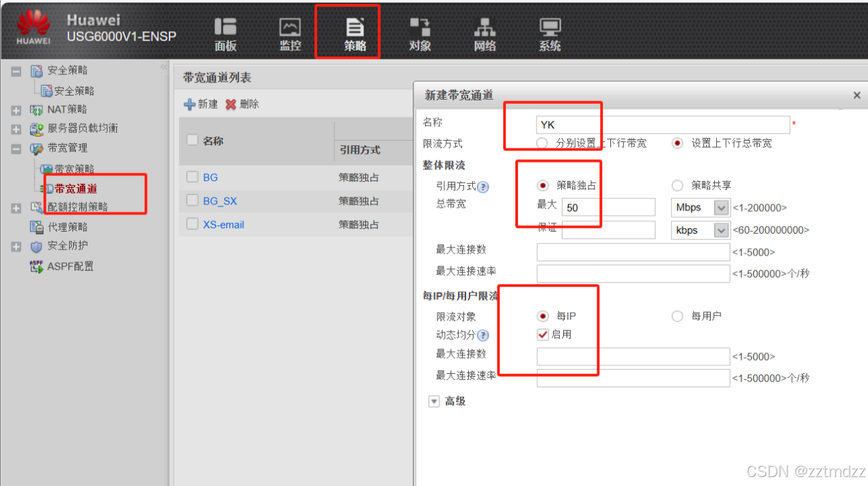The image size is (868, 486).
Task: Switch to the 策略 policy tab
Action: pyautogui.click(x=355, y=34)
